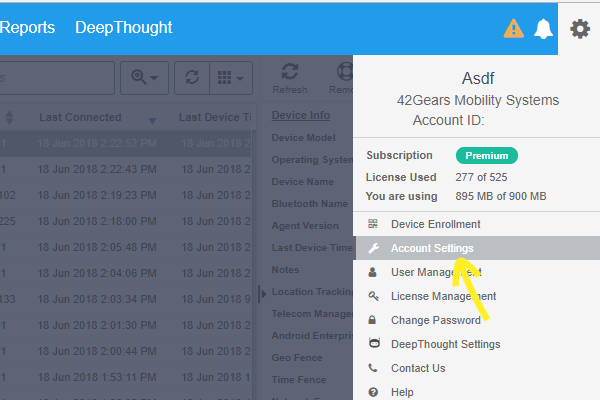The image size is (600, 400).
Task: Click the Contact Us phone icon
Action: point(373,368)
